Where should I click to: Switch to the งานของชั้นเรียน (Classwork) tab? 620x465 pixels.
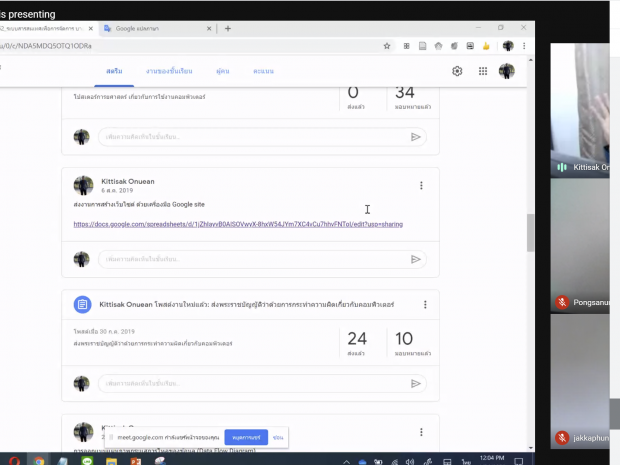pos(166,72)
